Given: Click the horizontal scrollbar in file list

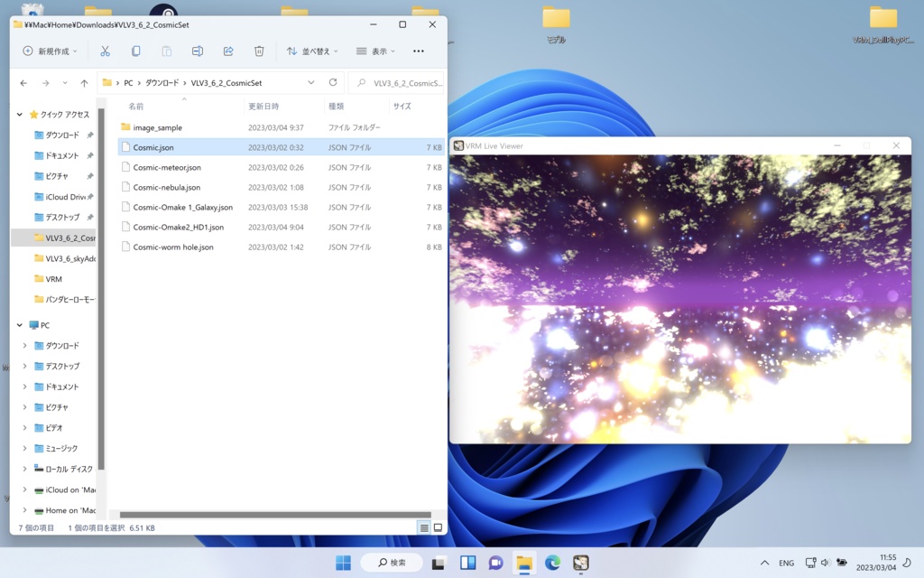Looking at the screenshot, I should [275, 515].
